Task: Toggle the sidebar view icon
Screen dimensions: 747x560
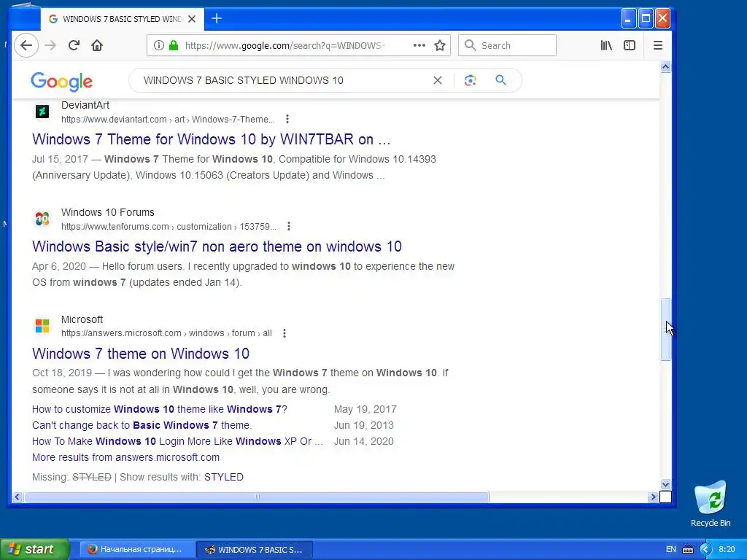Action: (630, 45)
